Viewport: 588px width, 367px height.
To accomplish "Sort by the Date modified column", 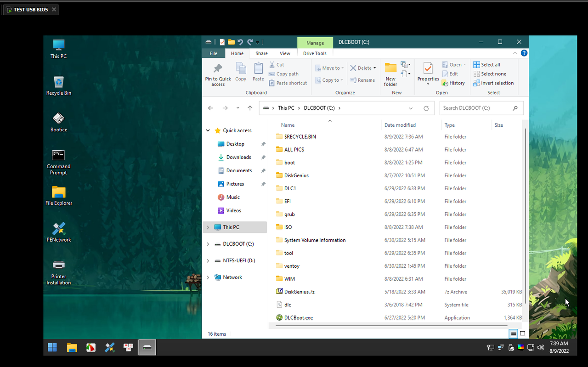I will point(400,125).
